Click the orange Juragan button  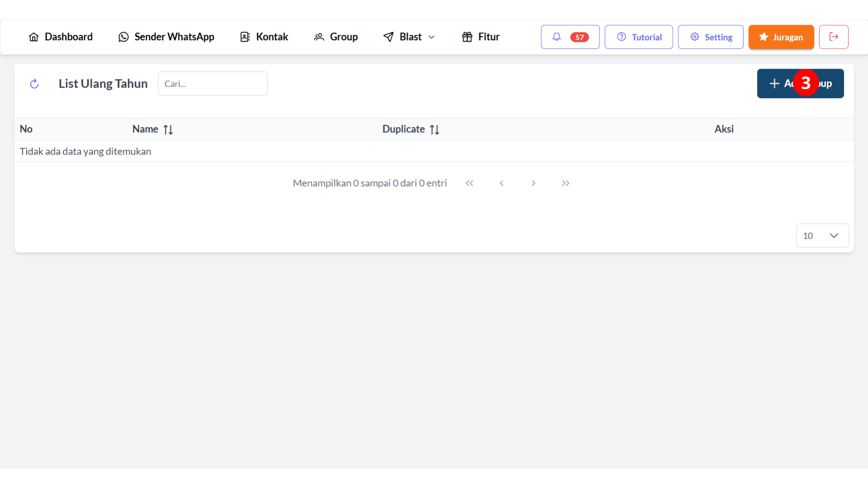(781, 37)
